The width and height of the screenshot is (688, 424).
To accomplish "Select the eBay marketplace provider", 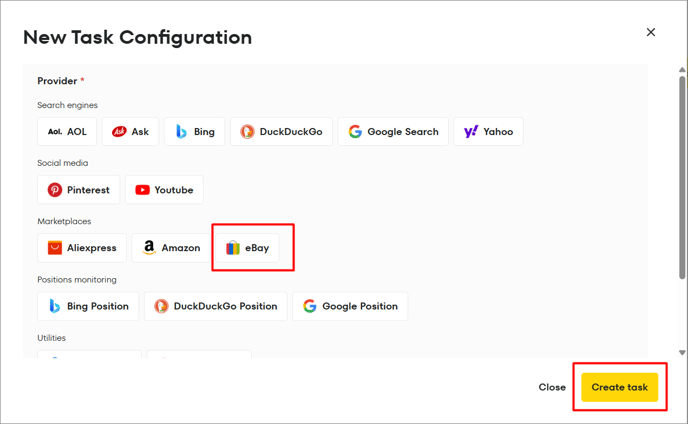I will coord(247,248).
